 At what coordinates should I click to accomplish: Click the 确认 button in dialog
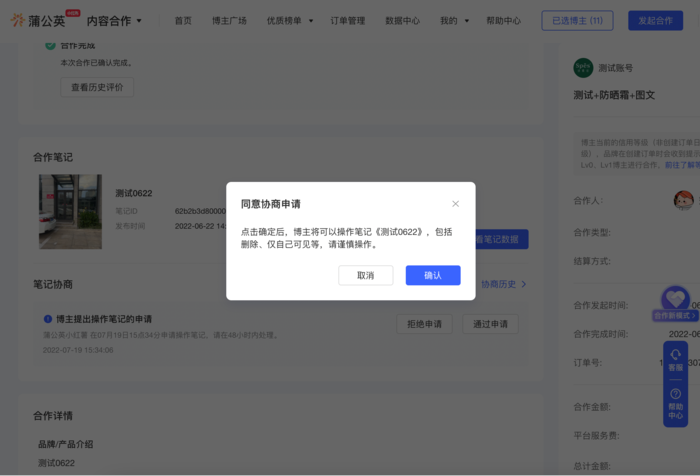(x=432, y=275)
